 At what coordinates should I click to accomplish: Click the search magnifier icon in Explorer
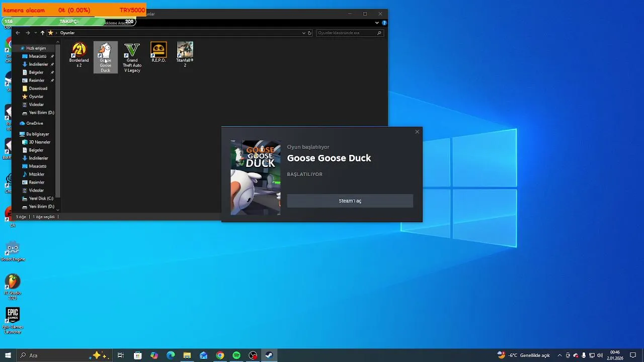pyautogui.click(x=379, y=33)
